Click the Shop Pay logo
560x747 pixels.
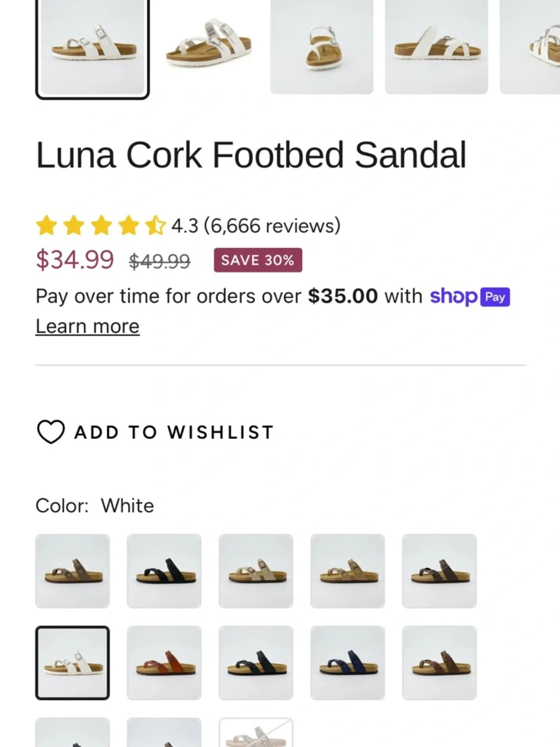470,296
